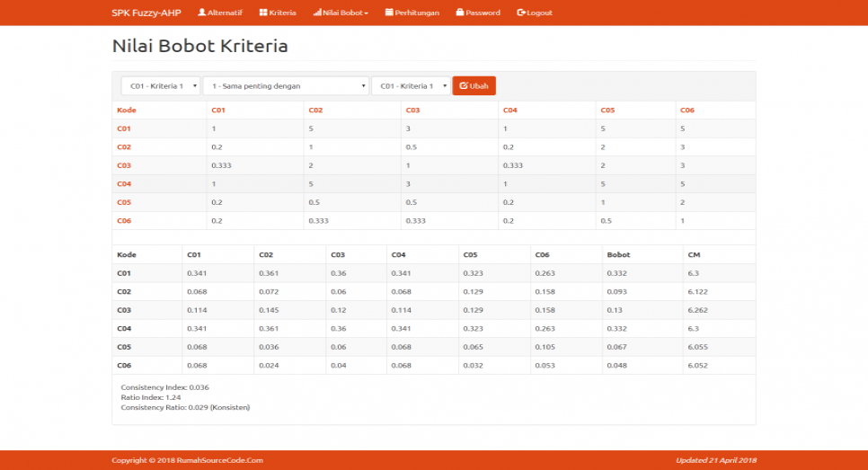Click the Consistency Ratio 0.029 (Konsisten) text
The image size is (868, 470).
coord(185,407)
